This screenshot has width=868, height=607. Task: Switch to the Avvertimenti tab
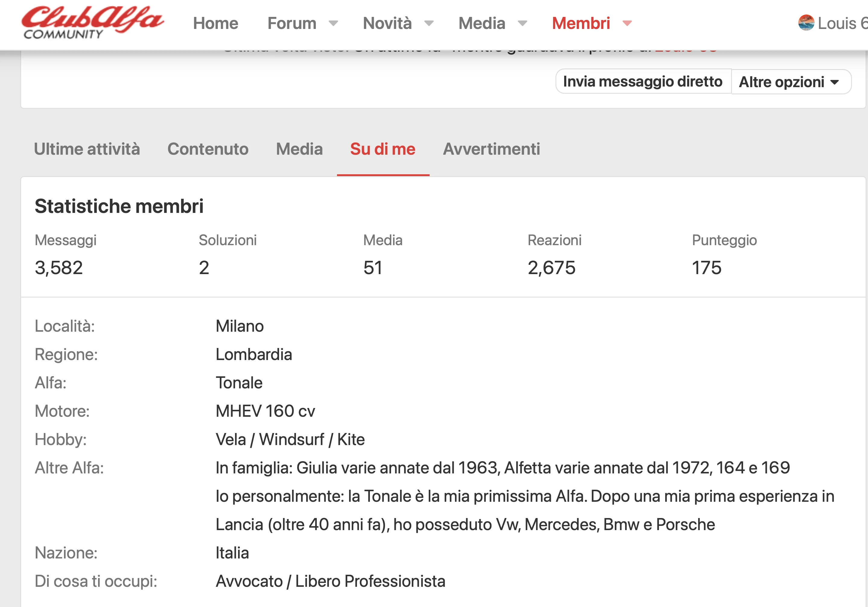(491, 149)
